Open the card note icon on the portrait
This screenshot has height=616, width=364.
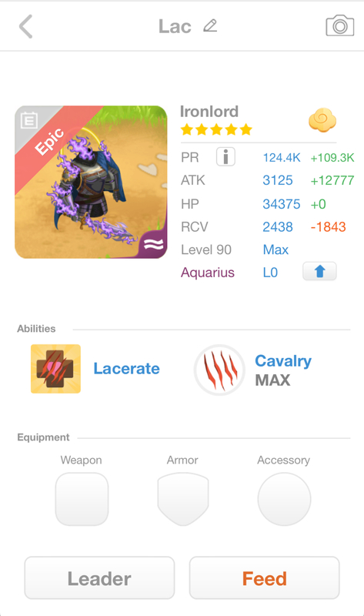point(29,120)
